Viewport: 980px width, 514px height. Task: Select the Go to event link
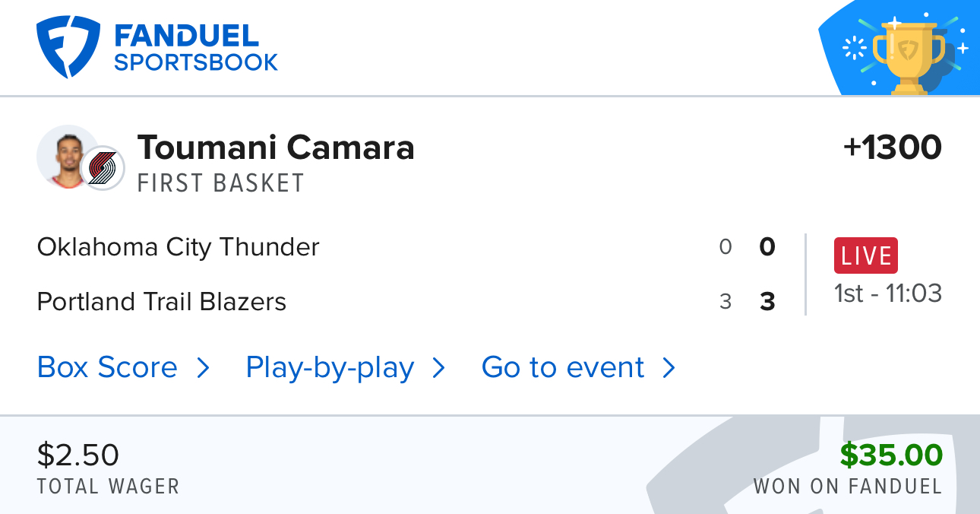click(563, 367)
